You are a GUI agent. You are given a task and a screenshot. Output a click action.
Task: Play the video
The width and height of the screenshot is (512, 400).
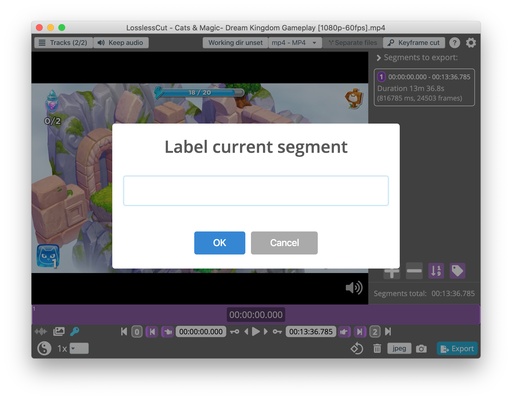pos(256,332)
